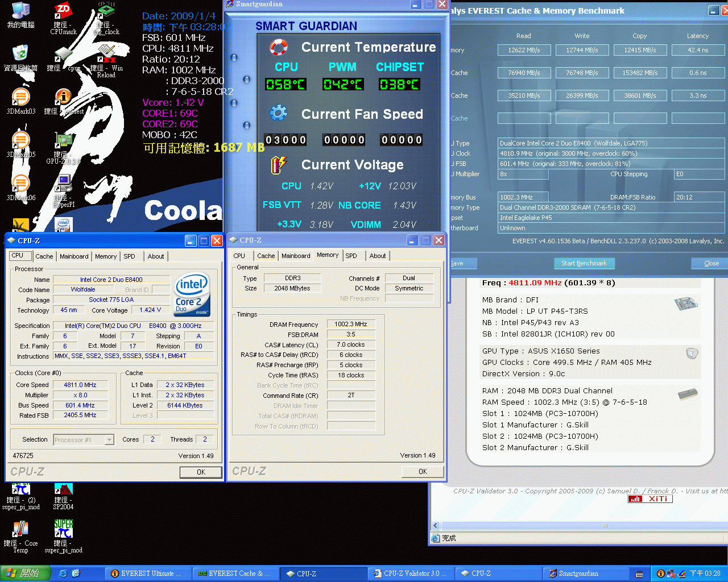Click the gear fan speed icon in Smart Guardian
This screenshot has height=582, width=728.
coord(278,113)
